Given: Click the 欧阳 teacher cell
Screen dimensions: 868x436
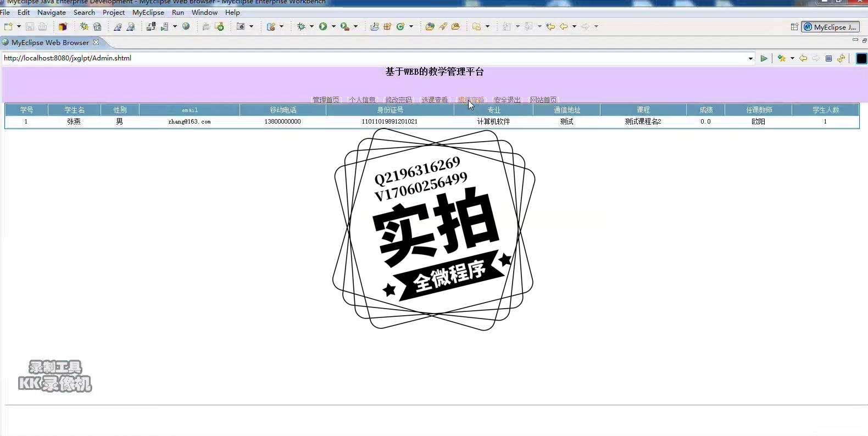Looking at the screenshot, I should click(759, 122).
